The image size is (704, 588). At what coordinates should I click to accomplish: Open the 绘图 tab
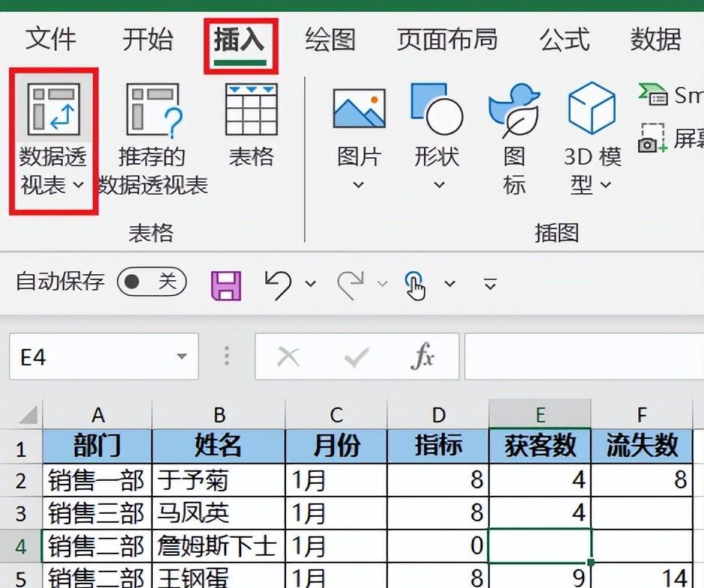coord(330,39)
